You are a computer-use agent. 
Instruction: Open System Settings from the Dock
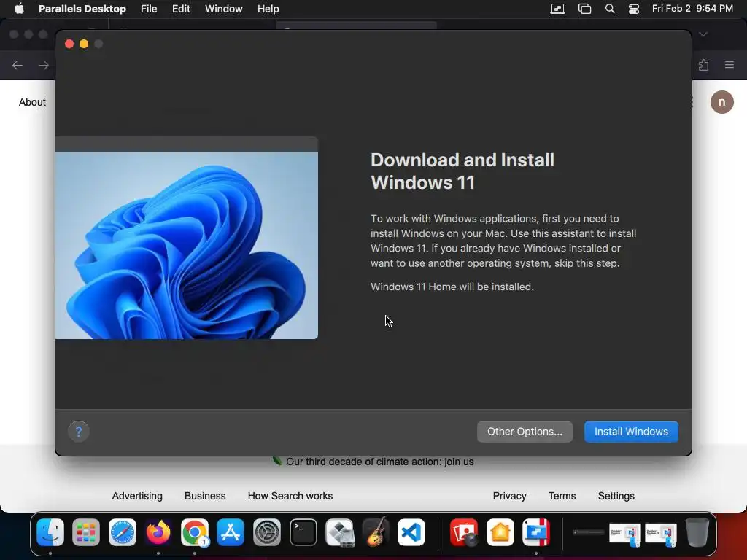point(267,532)
